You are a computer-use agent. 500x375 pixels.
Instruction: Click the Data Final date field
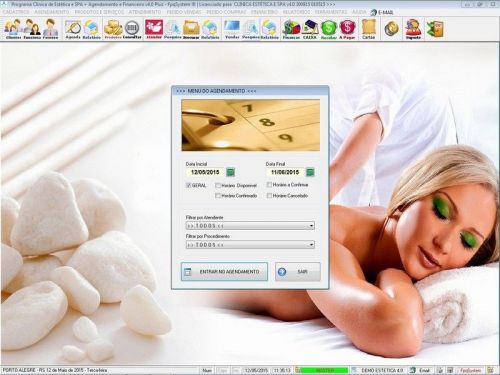point(285,172)
